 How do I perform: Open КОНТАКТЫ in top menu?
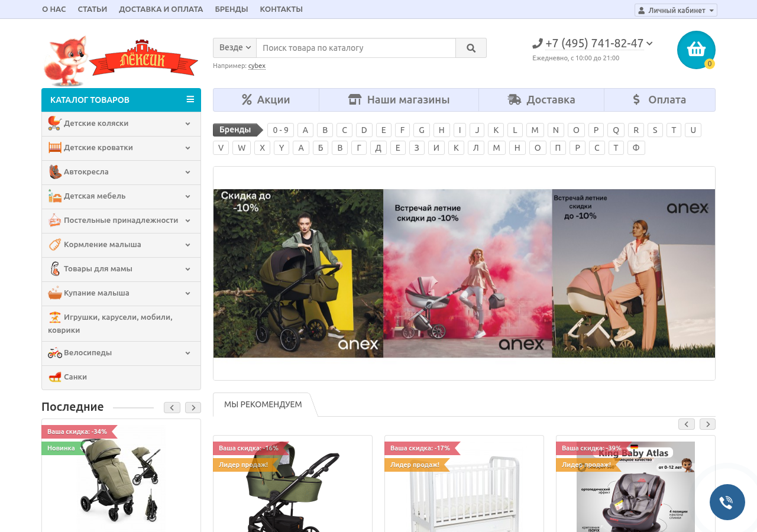tap(282, 9)
